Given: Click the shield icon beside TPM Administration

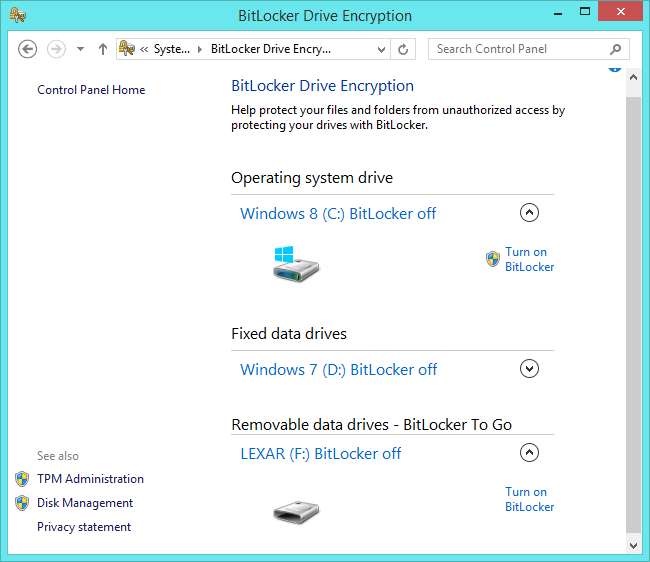Looking at the screenshot, I should point(22,479).
